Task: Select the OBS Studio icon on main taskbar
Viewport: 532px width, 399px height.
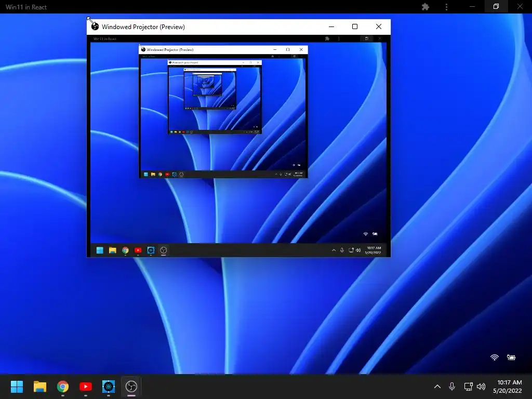Action: 131,387
